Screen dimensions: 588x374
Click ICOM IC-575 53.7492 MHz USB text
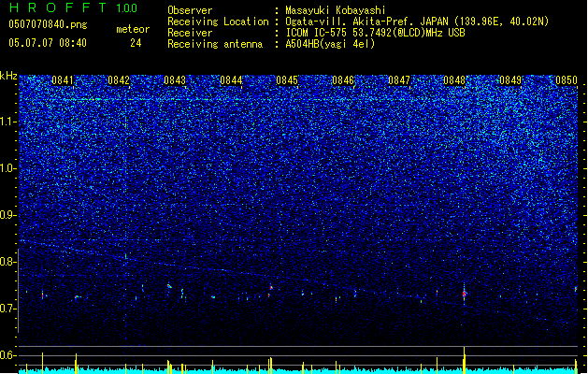tap(375, 33)
